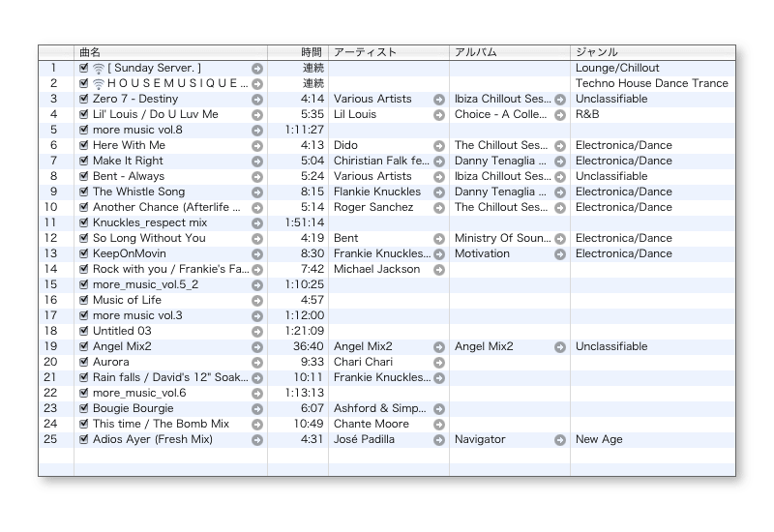774x532 pixels.
Task: Sort by the アルバム column header
Action: (510, 52)
